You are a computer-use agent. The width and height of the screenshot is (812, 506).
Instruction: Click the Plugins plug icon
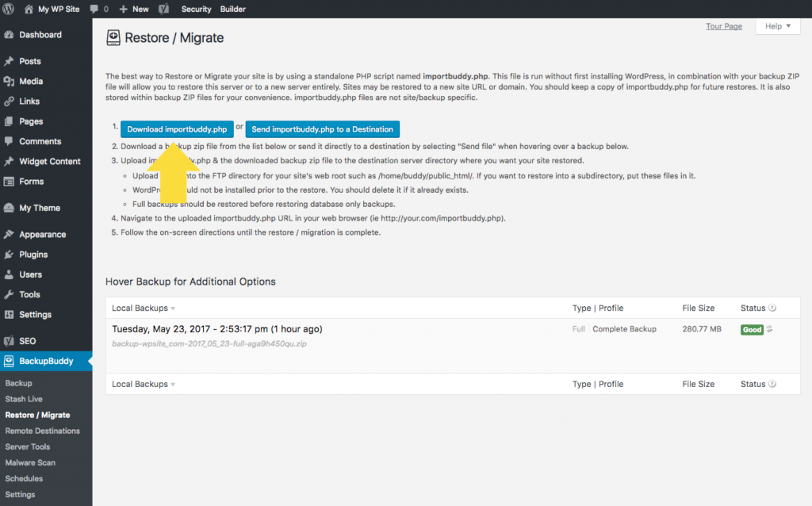pos(9,255)
